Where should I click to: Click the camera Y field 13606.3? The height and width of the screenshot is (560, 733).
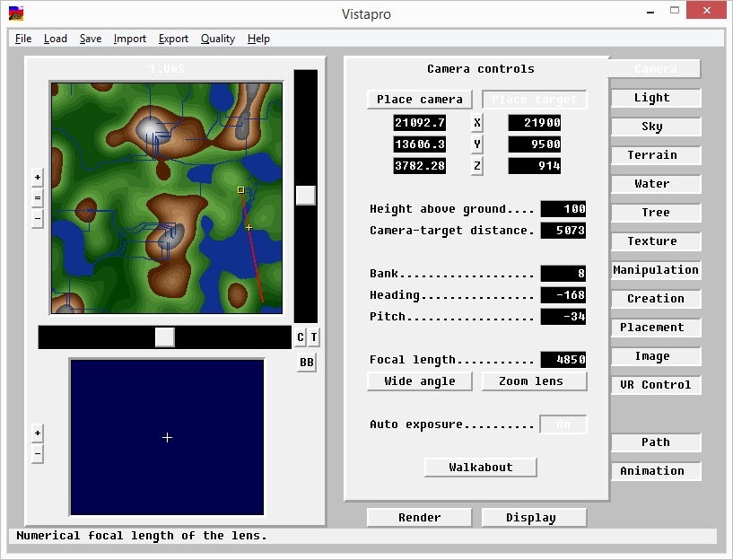click(x=419, y=144)
